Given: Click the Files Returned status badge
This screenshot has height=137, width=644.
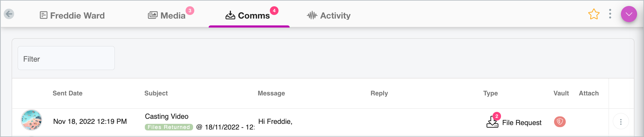Looking at the screenshot, I should pos(169,127).
